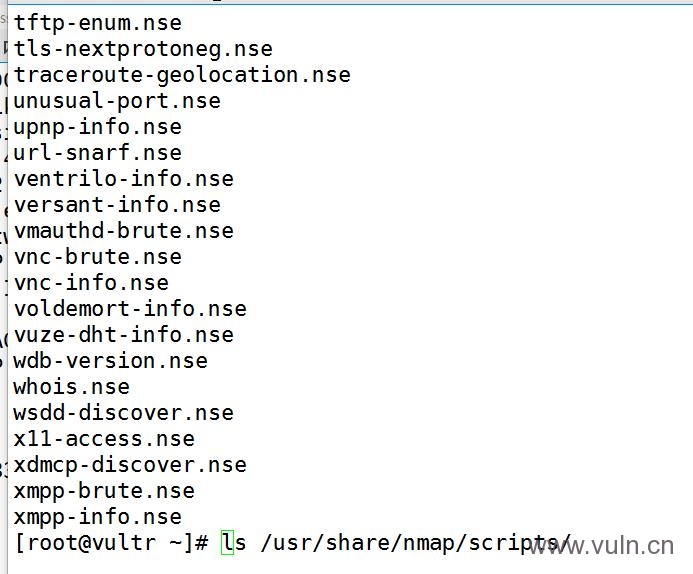
Task: Select versant-info.nse line
Action: click(117, 205)
